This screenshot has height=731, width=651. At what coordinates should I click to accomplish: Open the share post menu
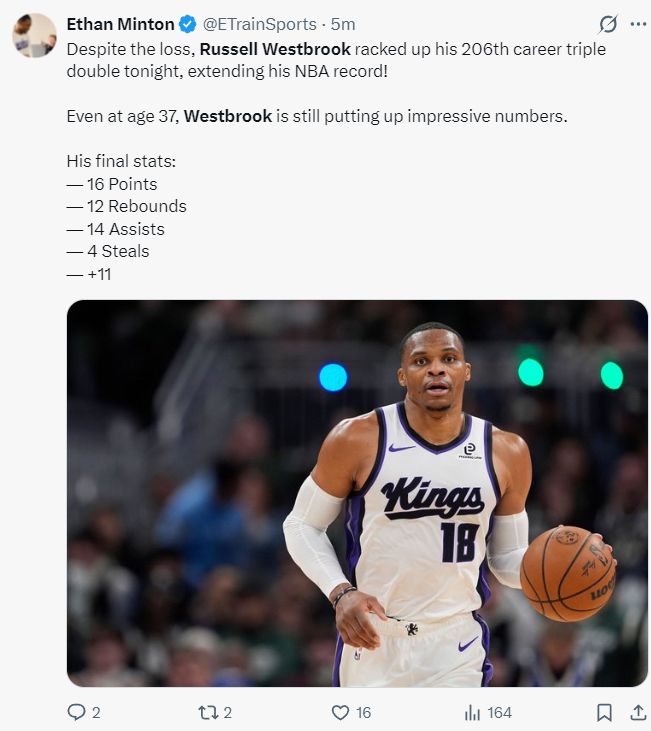click(638, 712)
